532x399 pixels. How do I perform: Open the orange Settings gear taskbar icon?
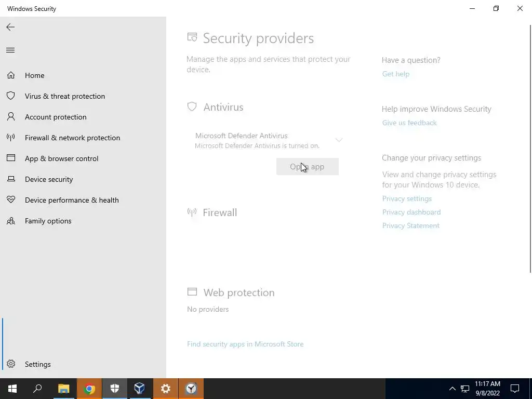(x=166, y=389)
